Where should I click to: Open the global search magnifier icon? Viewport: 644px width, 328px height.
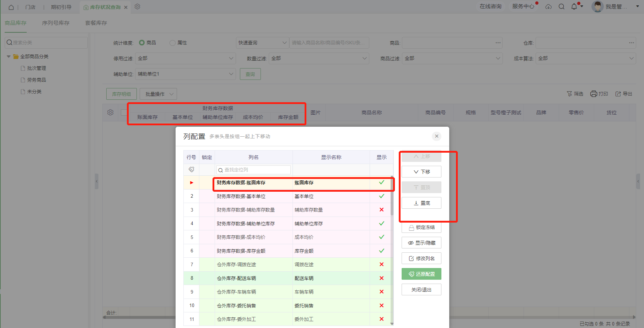point(562,7)
